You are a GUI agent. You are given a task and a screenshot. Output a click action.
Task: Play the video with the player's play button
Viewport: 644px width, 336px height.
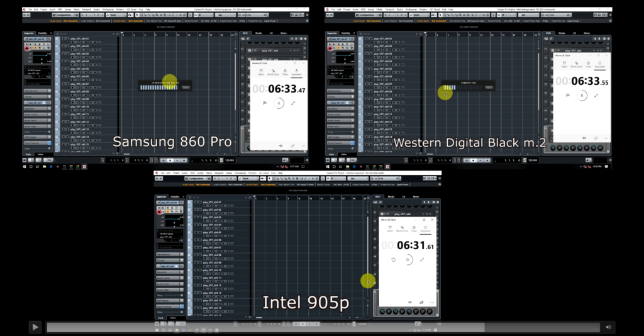pyautogui.click(x=35, y=327)
